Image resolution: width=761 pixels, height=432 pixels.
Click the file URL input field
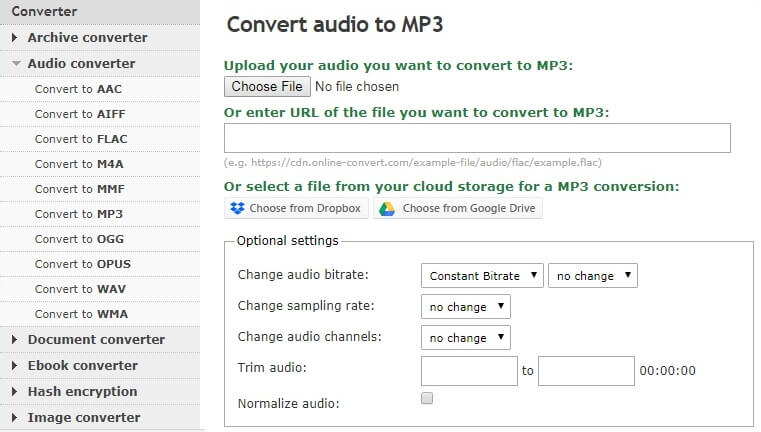click(477, 138)
